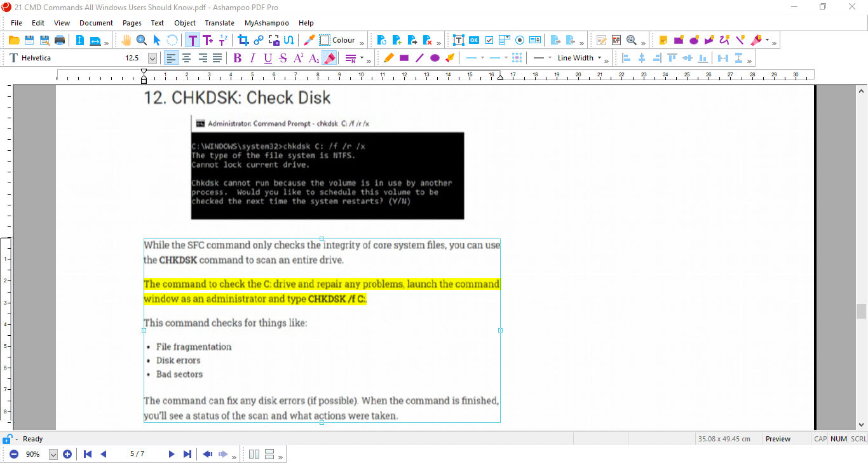This screenshot has width=868, height=463.
Task: Go to the next page
Action: [x=171, y=454]
